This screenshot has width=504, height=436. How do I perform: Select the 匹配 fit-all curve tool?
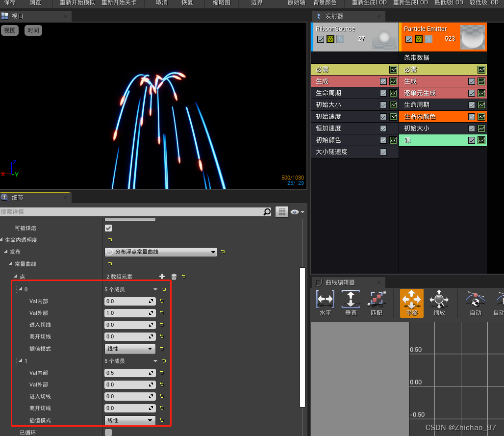click(377, 303)
